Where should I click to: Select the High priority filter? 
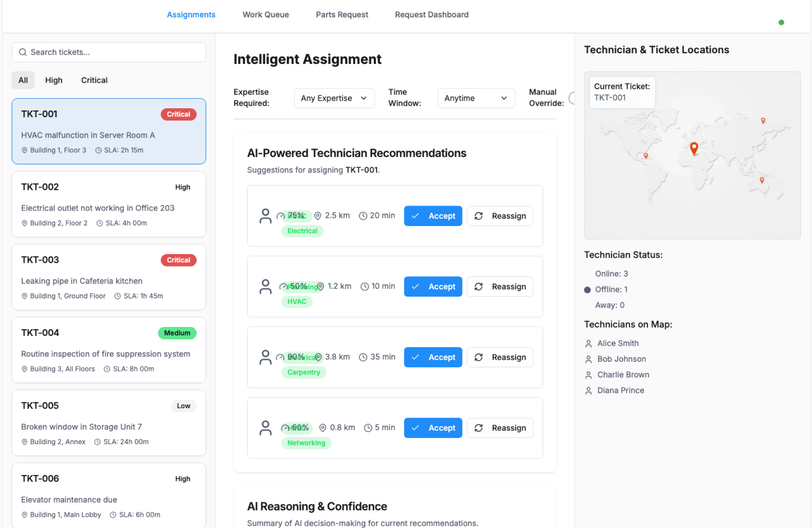[54, 80]
